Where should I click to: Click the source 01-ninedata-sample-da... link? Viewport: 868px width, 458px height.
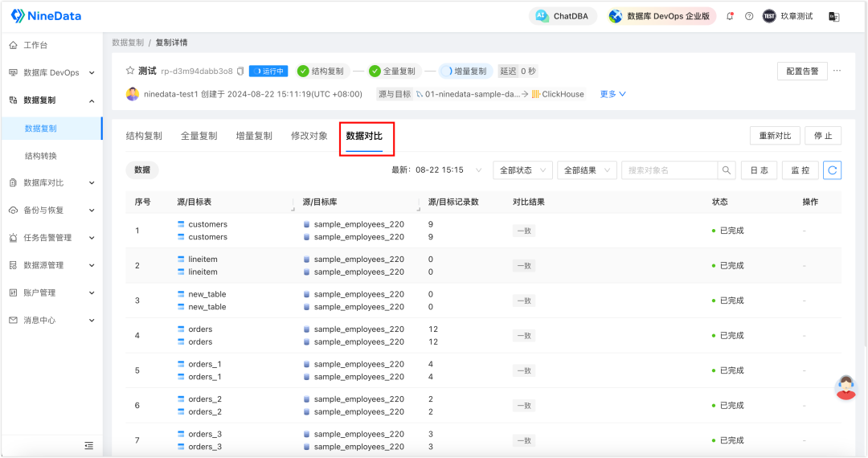(x=473, y=94)
